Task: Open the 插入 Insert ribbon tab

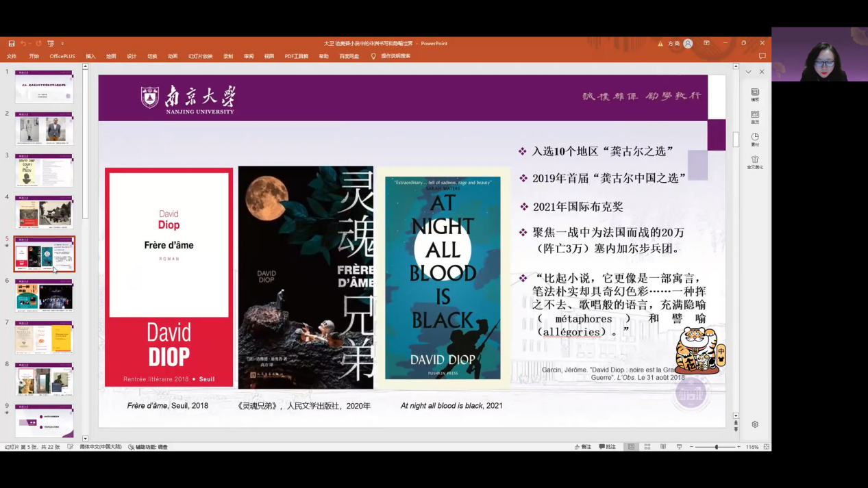Action: [90, 56]
